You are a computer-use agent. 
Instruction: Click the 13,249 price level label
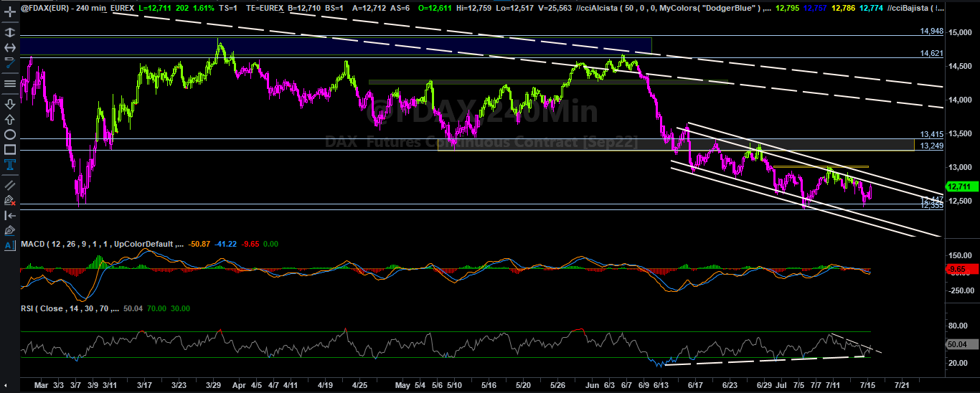point(931,146)
